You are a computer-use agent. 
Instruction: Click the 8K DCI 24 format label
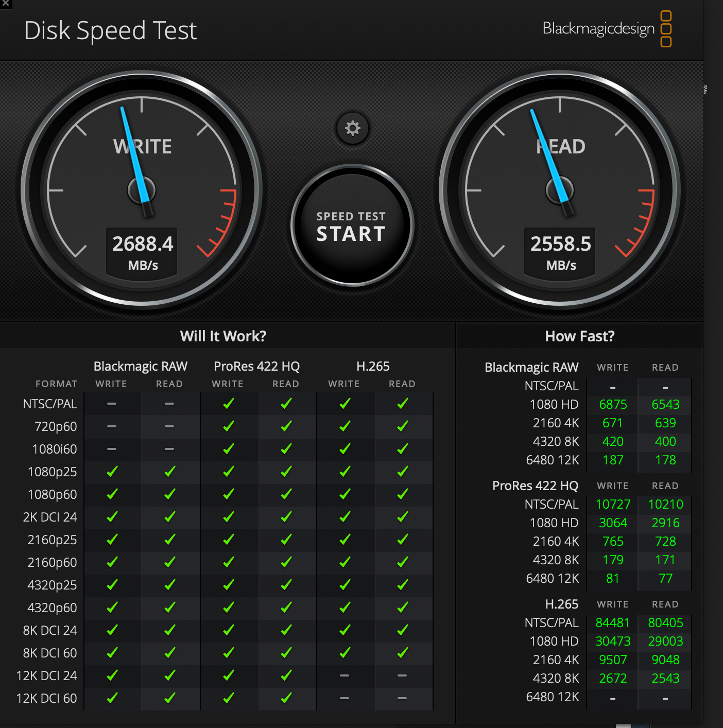pos(50,631)
